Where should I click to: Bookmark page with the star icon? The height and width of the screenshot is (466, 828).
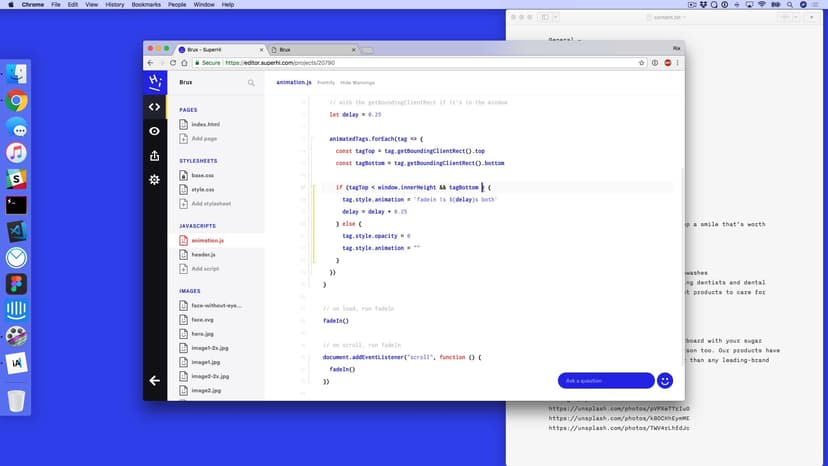(x=641, y=62)
